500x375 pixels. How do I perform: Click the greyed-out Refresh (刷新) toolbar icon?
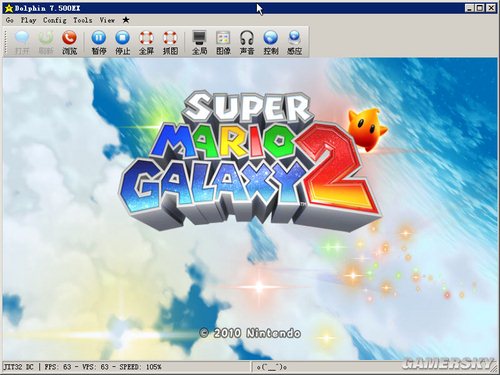(x=46, y=42)
